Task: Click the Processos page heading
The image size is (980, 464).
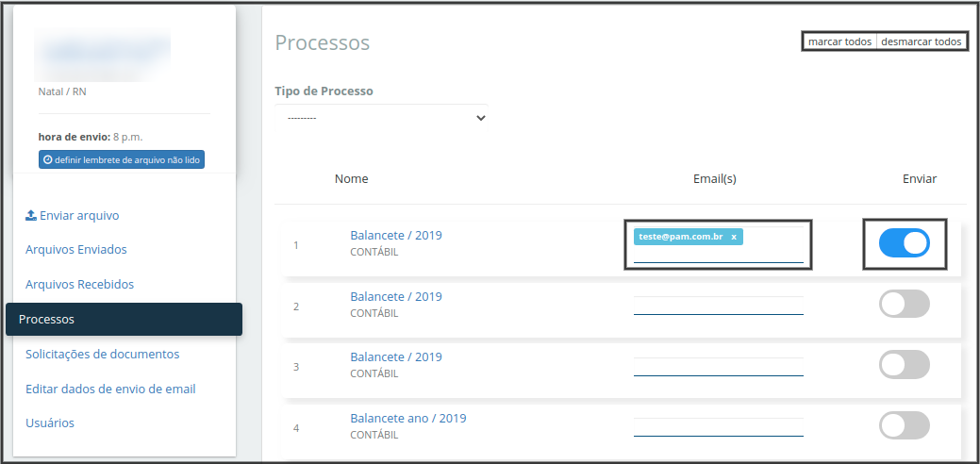Action: (x=323, y=43)
